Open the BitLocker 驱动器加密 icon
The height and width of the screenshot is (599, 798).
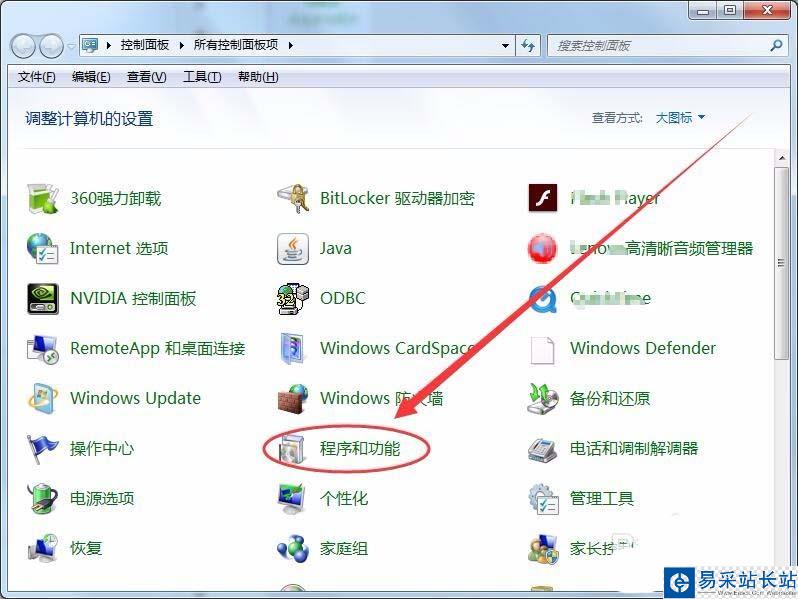pyautogui.click(x=293, y=198)
